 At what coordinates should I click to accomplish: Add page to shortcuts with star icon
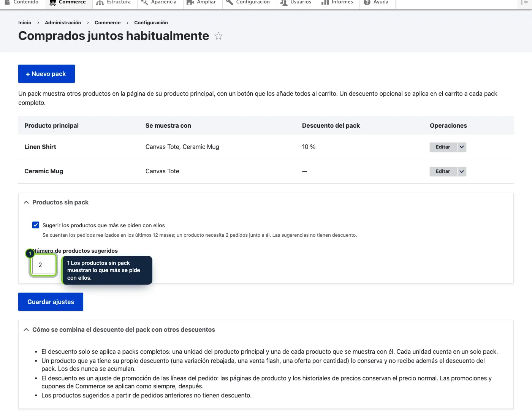pyautogui.click(x=218, y=36)
